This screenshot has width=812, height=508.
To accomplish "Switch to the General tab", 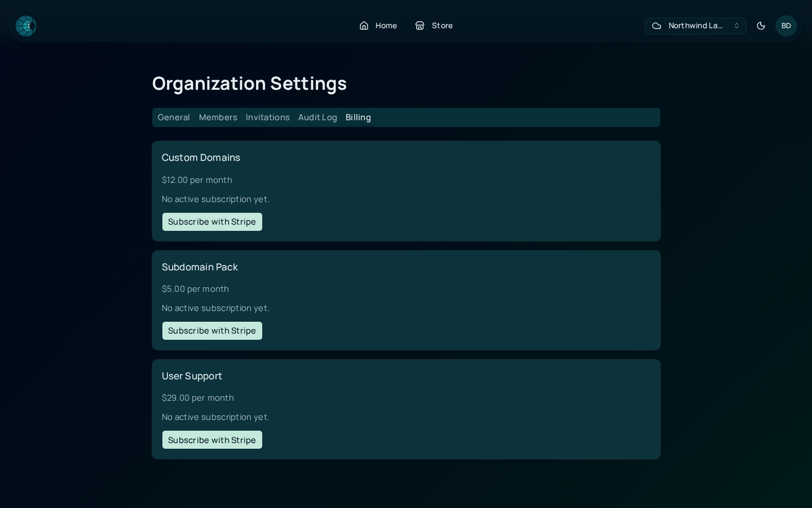I will 174,117.
